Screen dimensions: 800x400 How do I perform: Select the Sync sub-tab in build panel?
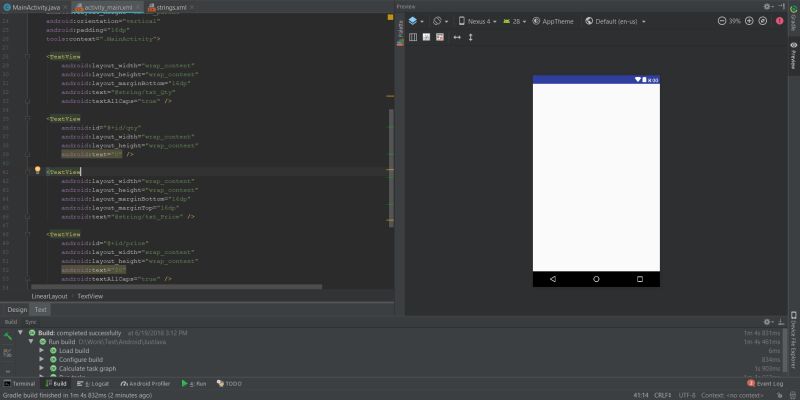click(31, 322)
